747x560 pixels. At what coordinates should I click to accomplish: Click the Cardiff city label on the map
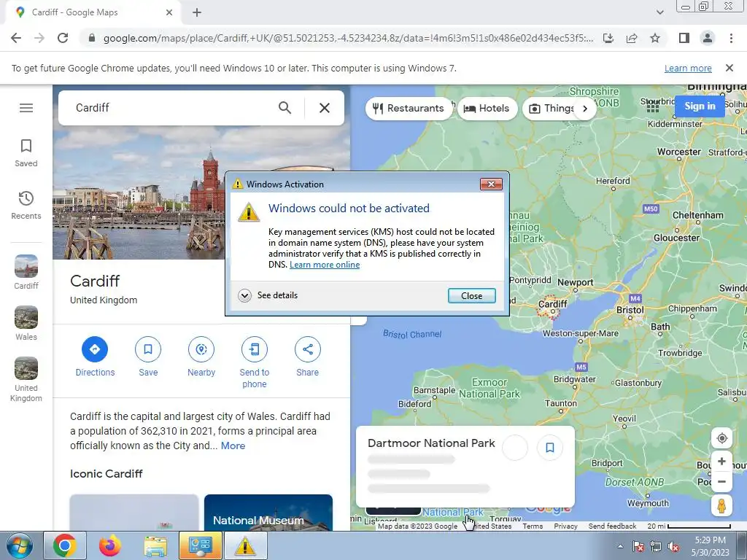[x=553, y=303]
